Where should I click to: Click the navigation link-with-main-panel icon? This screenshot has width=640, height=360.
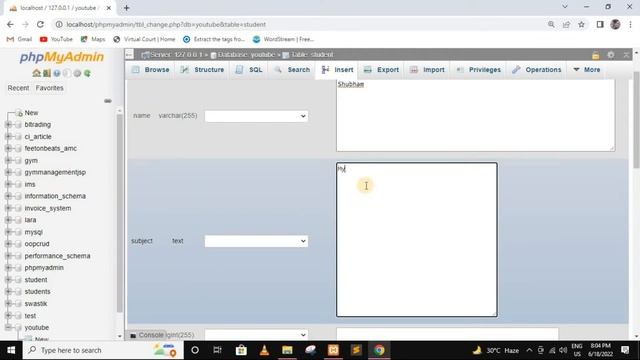click(x=108, y=101)
